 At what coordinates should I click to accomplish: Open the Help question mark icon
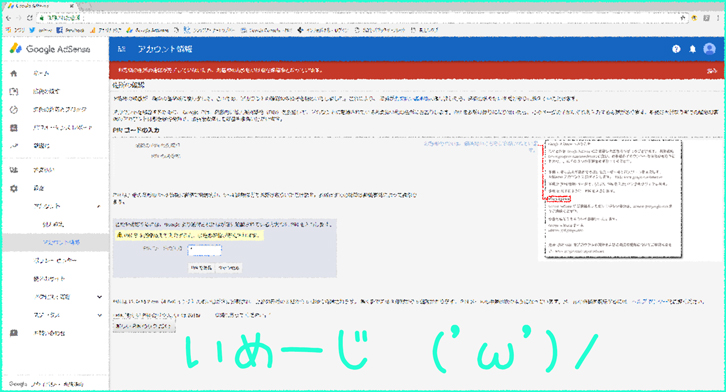pyautogui.click(x=676, y=49)
